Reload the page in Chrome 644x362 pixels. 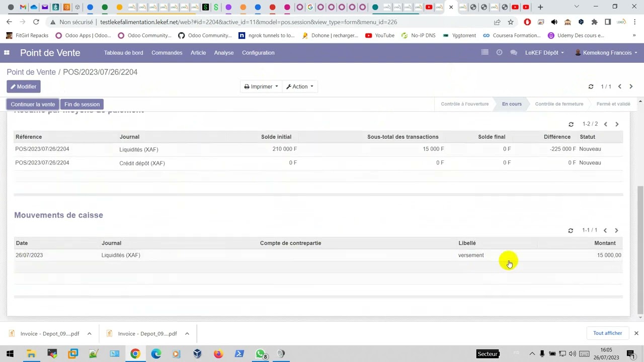(36, 22)
